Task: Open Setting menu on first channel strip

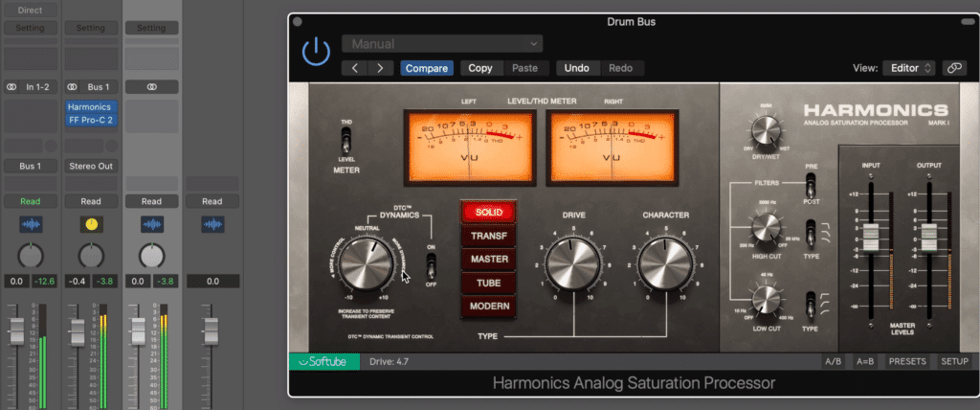Action: coord(30,28)
